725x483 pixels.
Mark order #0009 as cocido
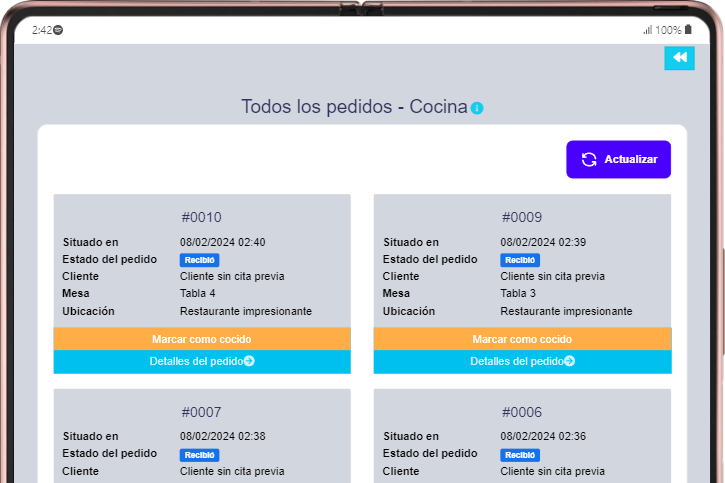click(x=522, y=339)
